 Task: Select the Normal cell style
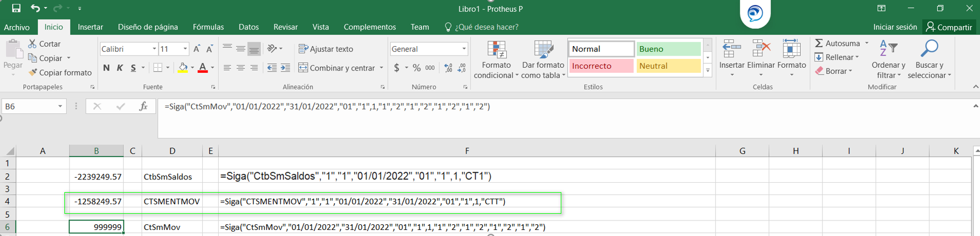click(601, 49)
